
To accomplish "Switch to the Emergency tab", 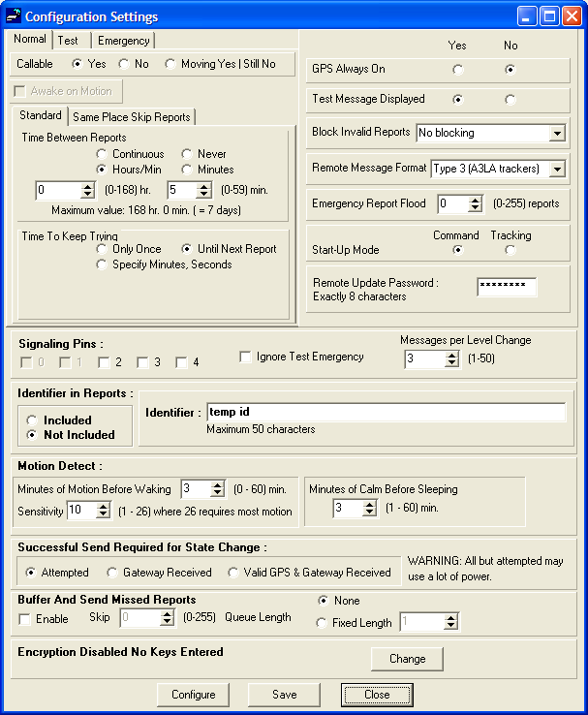I will pyautogui.click(x=124, y=41).
